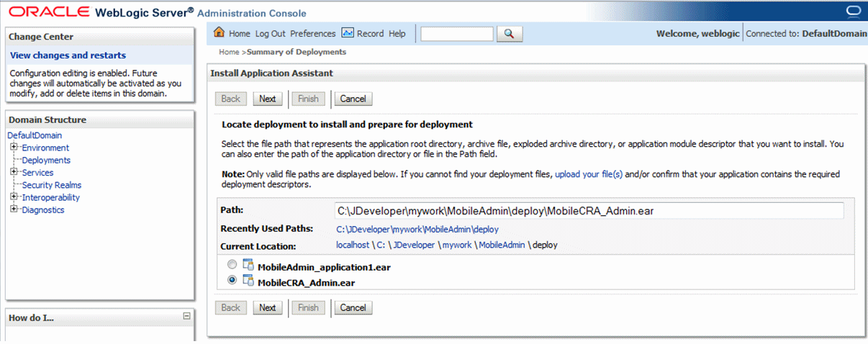Select Deployments in Domain Structure tree
The height and width of the screenshot is (344, 868).
pyautogui.click(x=46, y=160)
